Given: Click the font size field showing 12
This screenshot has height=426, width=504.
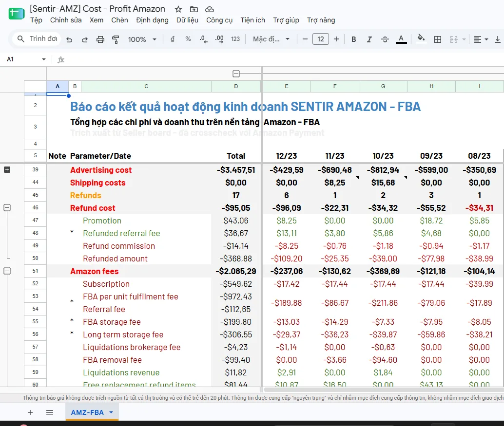Looking at the screenshot, I should (x=320, y=39).
